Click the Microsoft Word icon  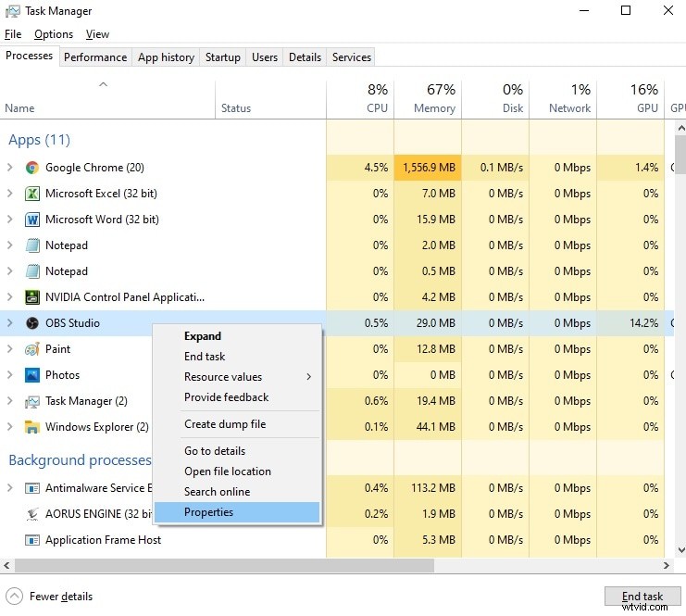click(x=31, y=220)
